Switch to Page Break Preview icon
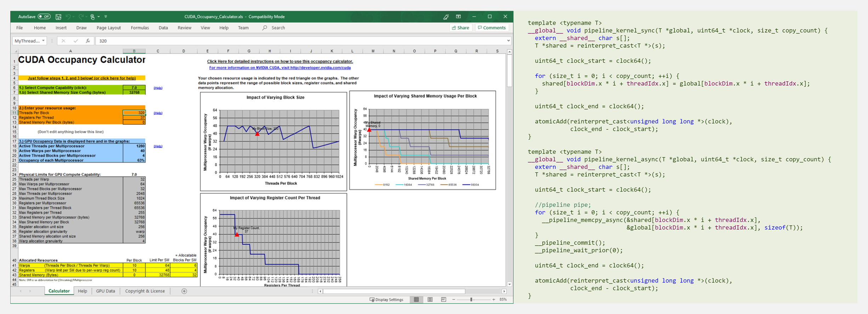The image size is (868, 314). [443, 299]
